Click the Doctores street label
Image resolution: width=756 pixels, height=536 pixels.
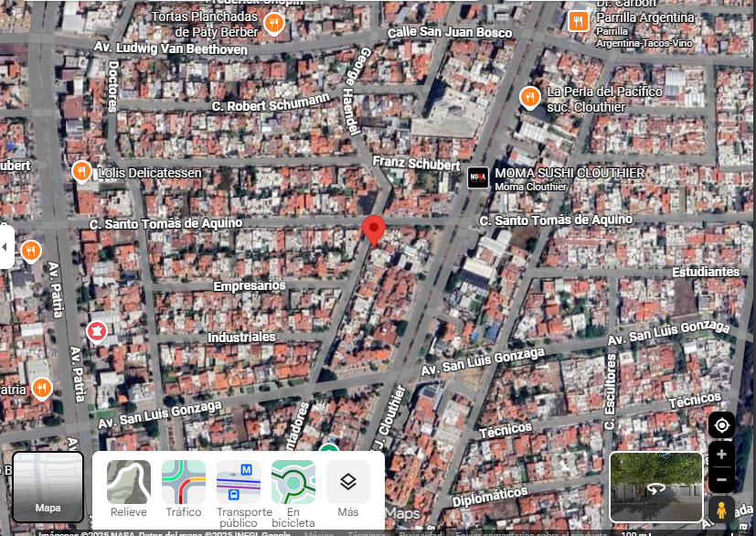112,86
